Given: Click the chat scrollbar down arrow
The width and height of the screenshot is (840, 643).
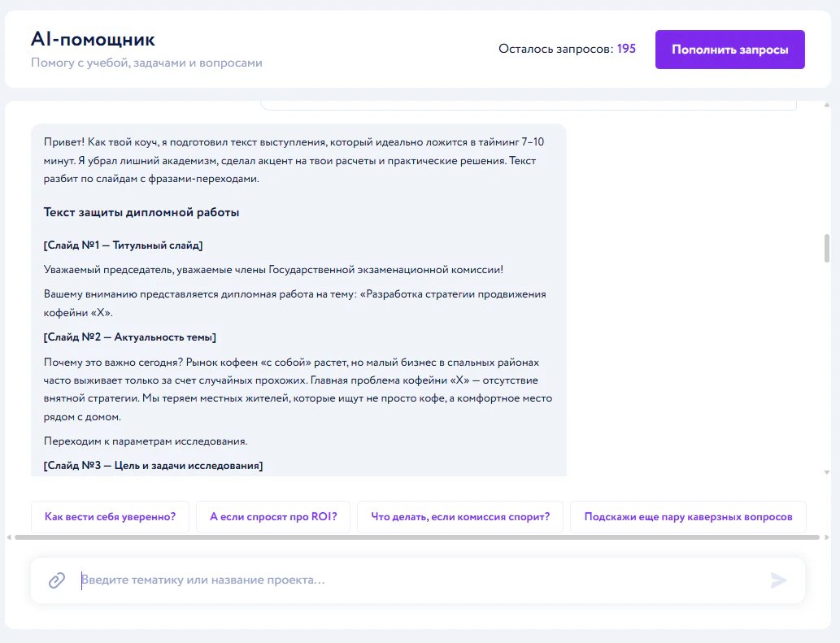Looking at the screenshot, I should coord(827,472).
